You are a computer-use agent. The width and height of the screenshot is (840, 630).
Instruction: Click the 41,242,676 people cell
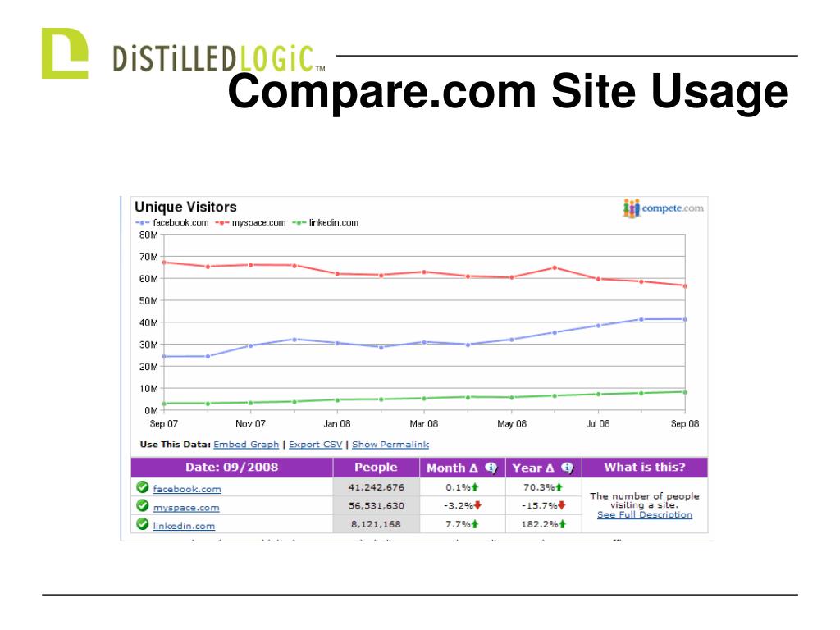tap(376, 487)
